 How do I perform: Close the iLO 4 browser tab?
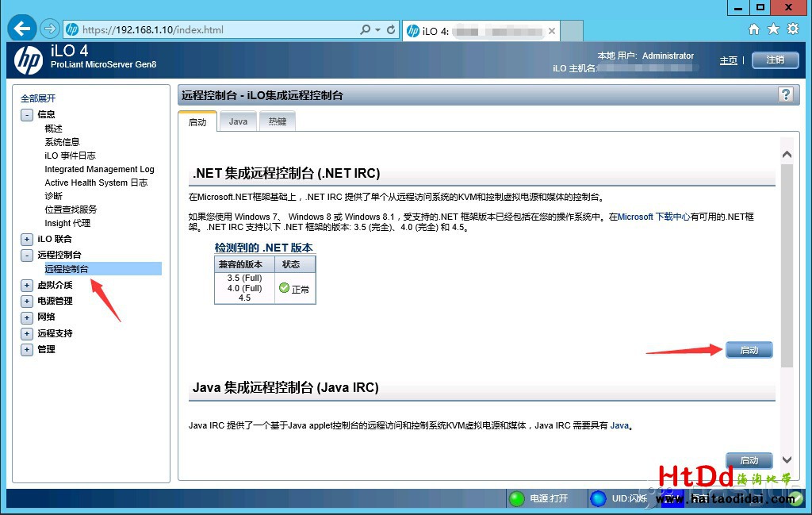[x=552, y=31]
